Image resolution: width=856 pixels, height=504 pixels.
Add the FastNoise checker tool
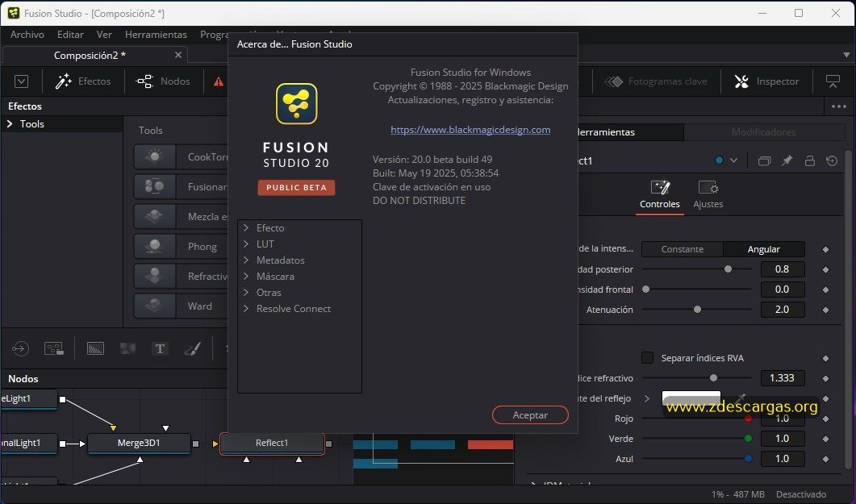[127, 348]
